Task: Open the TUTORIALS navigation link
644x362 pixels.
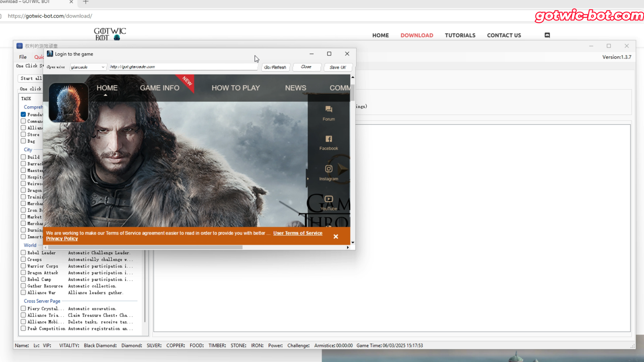Action: [460, 35]
